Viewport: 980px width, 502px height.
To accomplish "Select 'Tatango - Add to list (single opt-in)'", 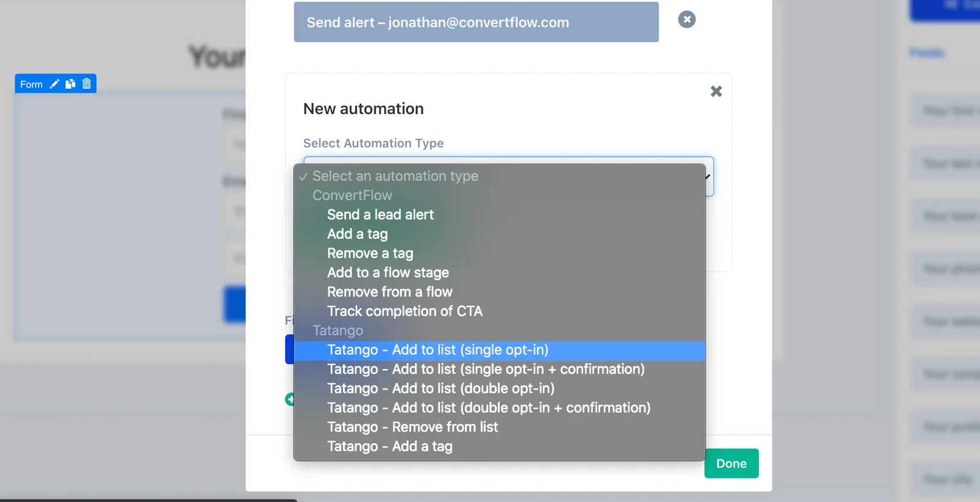I will 499,350.
